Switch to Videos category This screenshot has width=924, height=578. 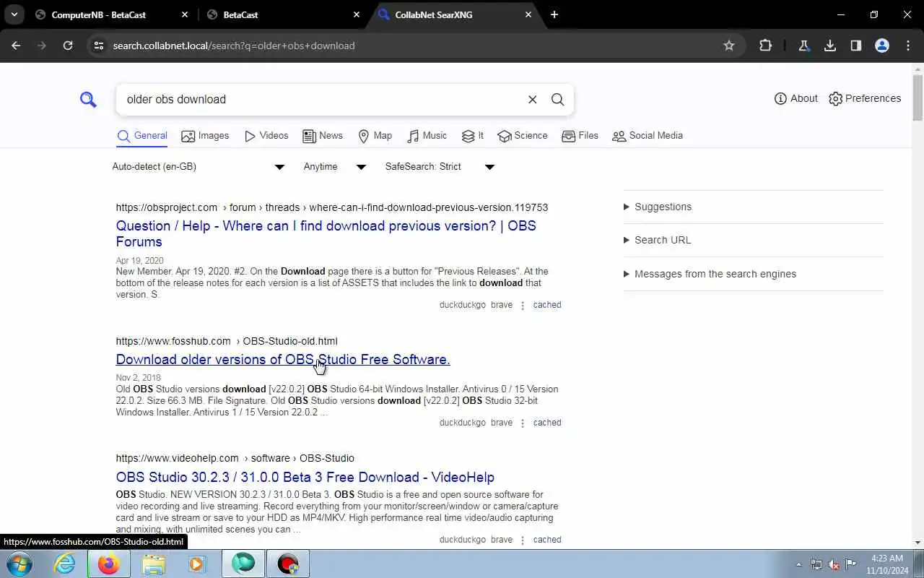(266, 136)
